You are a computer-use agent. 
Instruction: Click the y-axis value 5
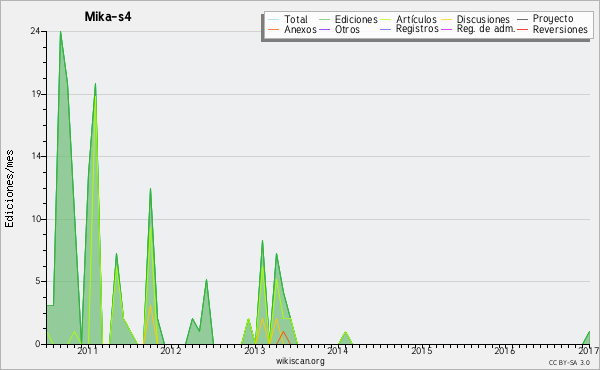38,281
